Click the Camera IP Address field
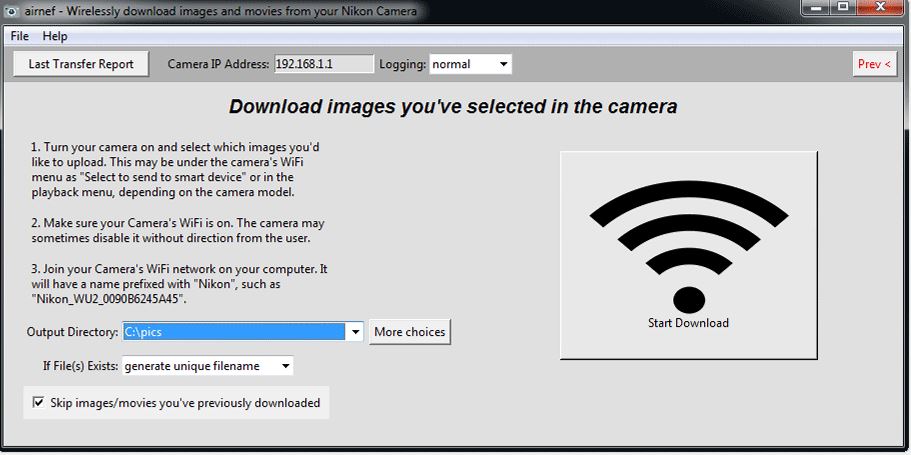Image resolution: width=911 pixels, height=455 pixels. pos(324,64)
